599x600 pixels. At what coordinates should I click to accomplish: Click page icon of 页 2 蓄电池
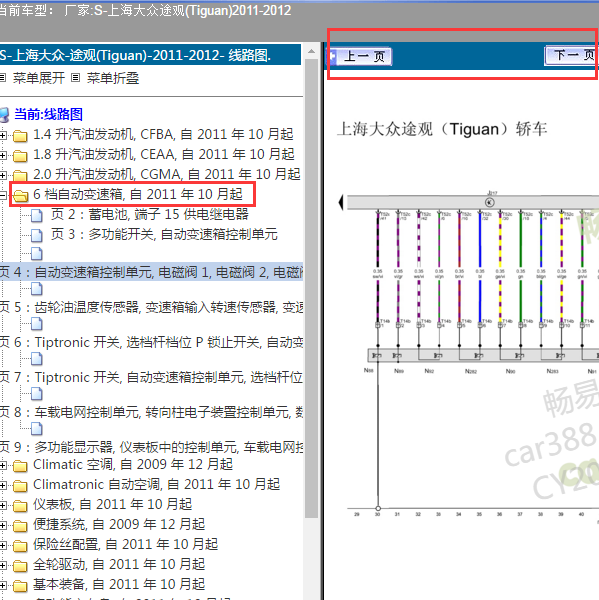coord(37,215)
